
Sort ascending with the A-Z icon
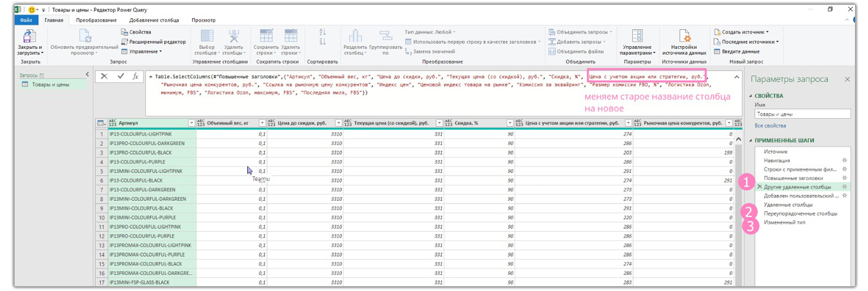click(x=323, y=32)
